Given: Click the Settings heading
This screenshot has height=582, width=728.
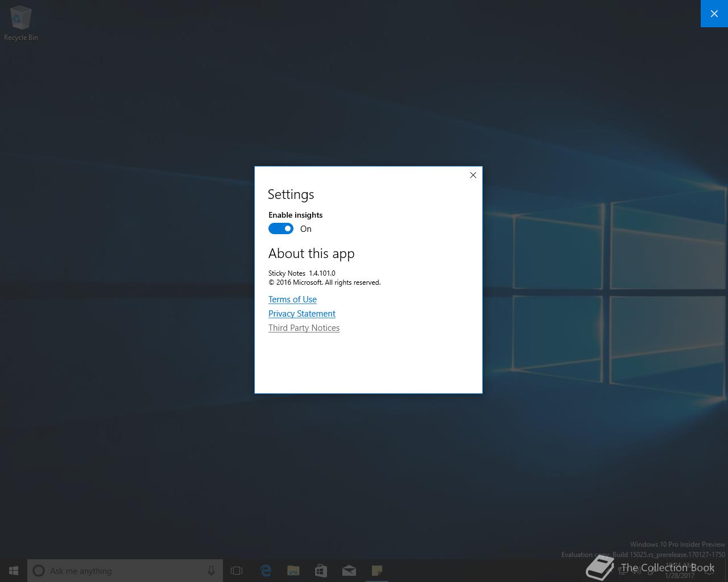Looking at the screenshot, I should [x=291, y=194].
